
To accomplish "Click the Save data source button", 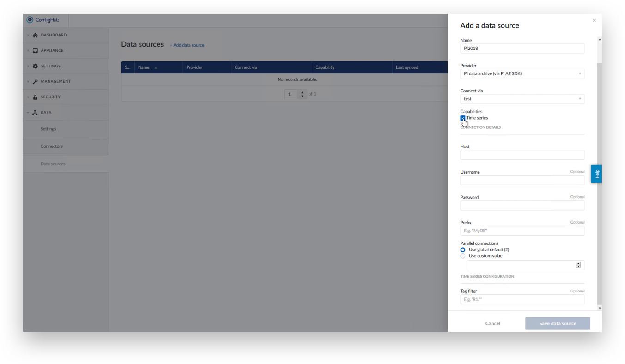I will click(558, 323).
